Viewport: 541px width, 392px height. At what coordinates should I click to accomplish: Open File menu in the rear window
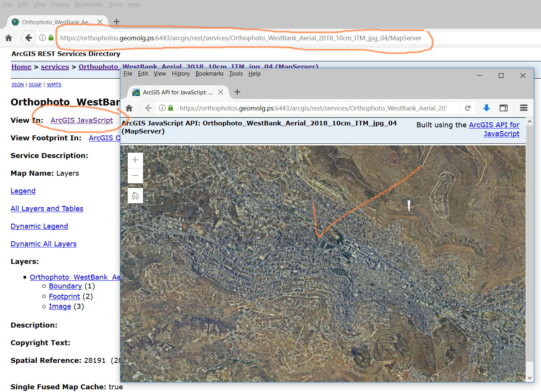(x=7, y=5)
